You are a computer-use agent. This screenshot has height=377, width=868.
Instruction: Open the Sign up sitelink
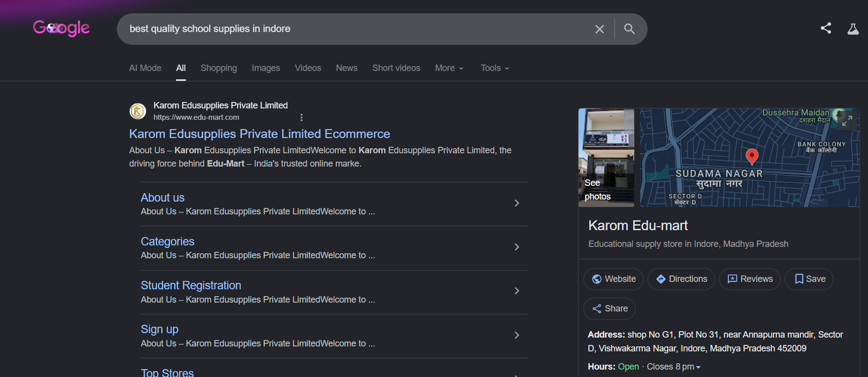pyautogui.click(x=160, y=329)
